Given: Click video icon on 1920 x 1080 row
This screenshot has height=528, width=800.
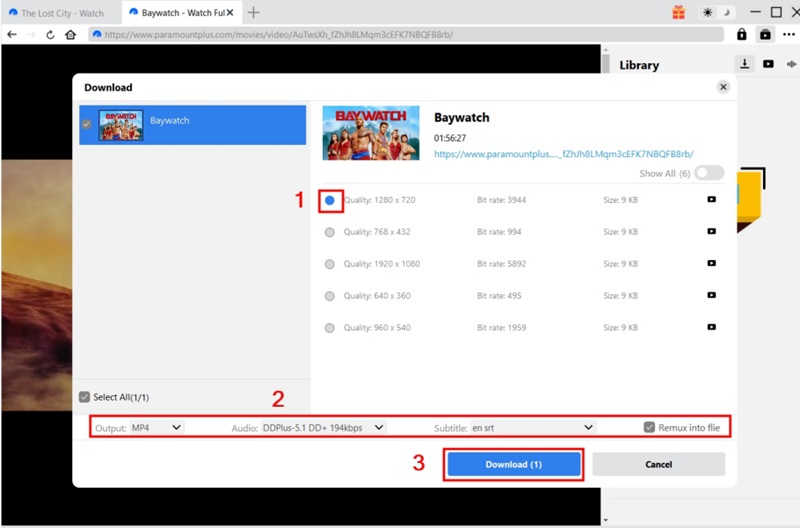Looking at the screenshot, I should tap(711, 263).
